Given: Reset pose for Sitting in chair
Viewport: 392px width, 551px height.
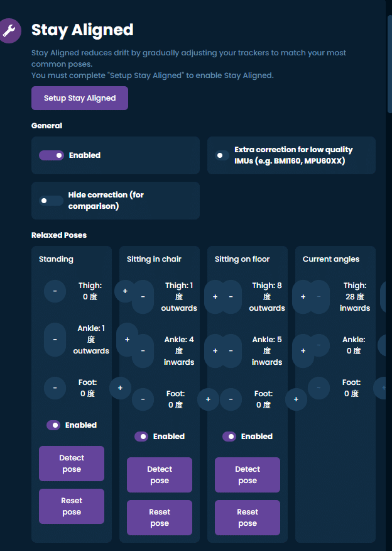Looking at the screenshot, I should pyautogui.click(x=160, y=518).
